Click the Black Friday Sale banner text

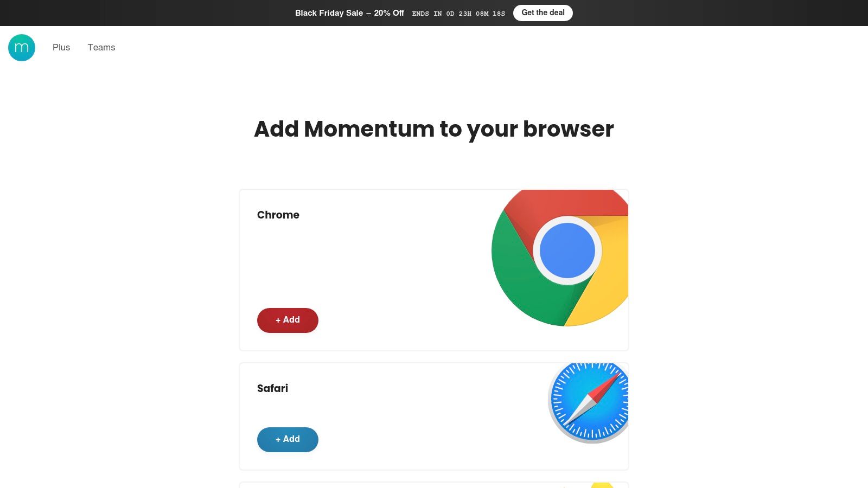coord(349,13)
